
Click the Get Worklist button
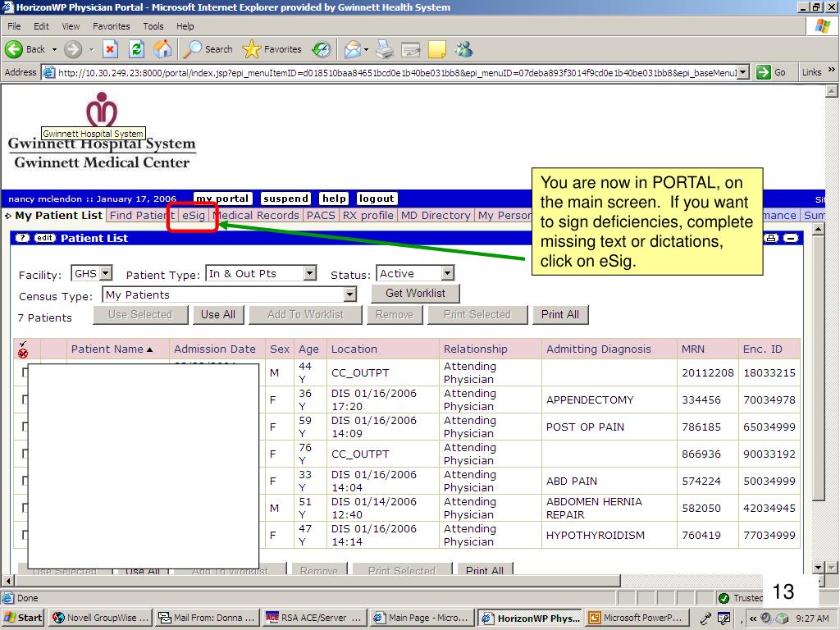[x=415, y=294]
